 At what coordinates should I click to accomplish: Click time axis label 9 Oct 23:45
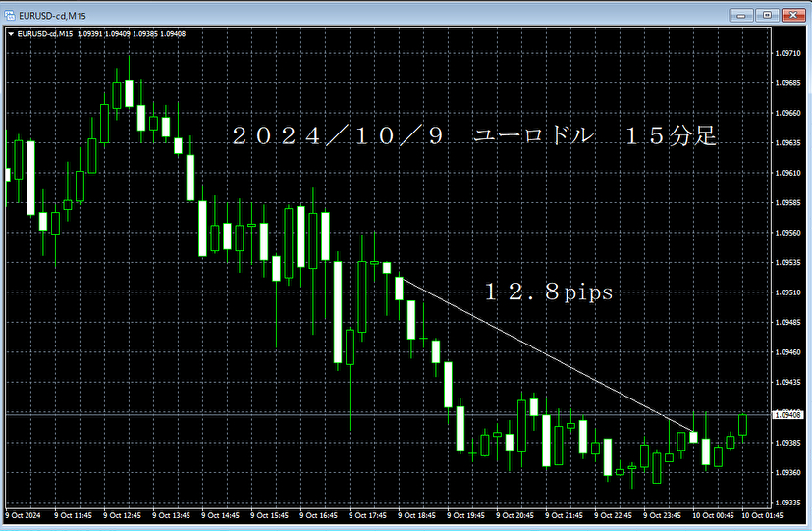click(663, 516)
